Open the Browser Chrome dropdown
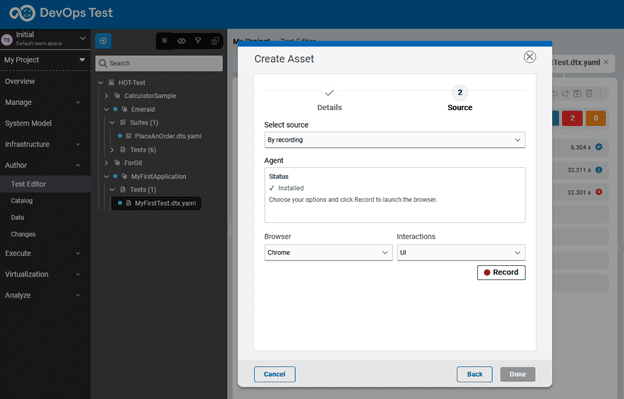Image resolution: width=624 pixels, height=399 pixels. [x=328, y=253]
